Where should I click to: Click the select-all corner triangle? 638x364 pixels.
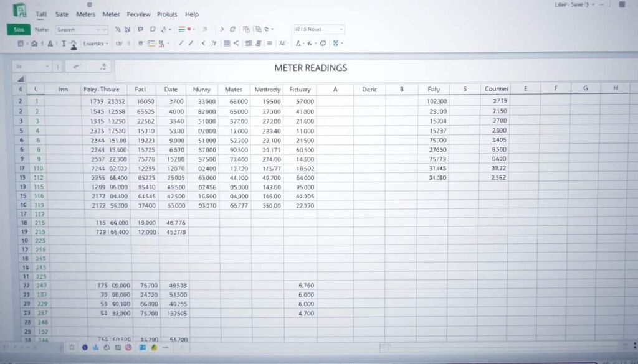pyautogui.click(x=21, y=79)
